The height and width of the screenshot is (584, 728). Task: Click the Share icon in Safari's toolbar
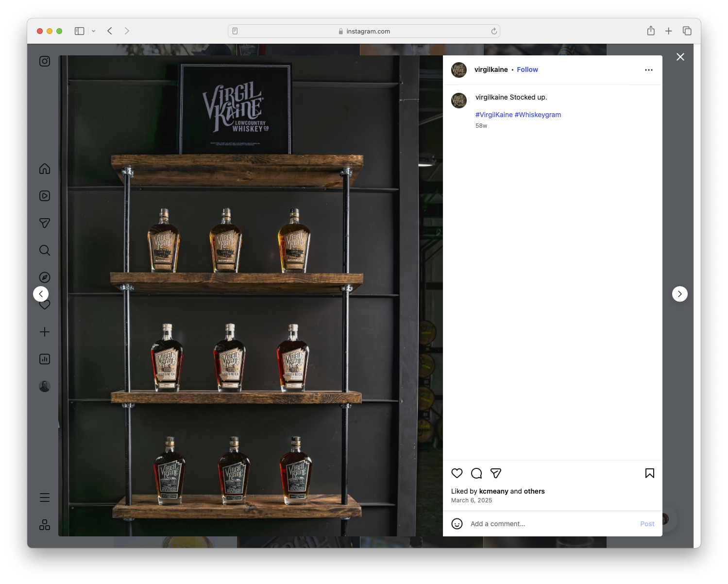tap(650, 30)
